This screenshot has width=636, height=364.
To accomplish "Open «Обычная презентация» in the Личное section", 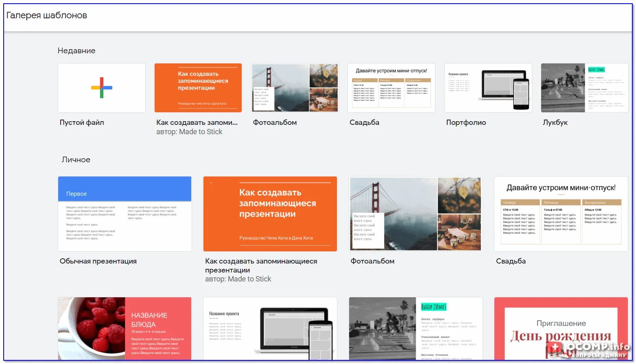I will point(125,214).
